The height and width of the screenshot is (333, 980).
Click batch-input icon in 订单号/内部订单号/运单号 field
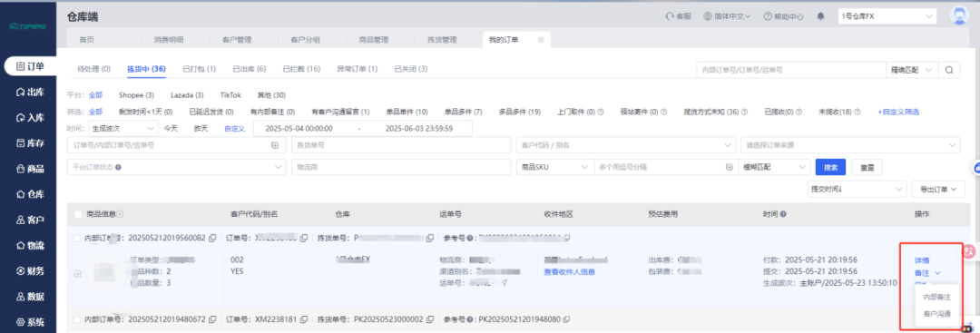[x=274, y=145]
